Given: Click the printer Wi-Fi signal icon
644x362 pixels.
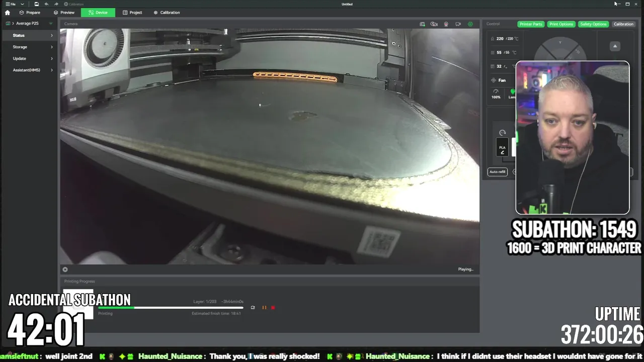Looking at the screenshot, I should [x=50, y=23].
